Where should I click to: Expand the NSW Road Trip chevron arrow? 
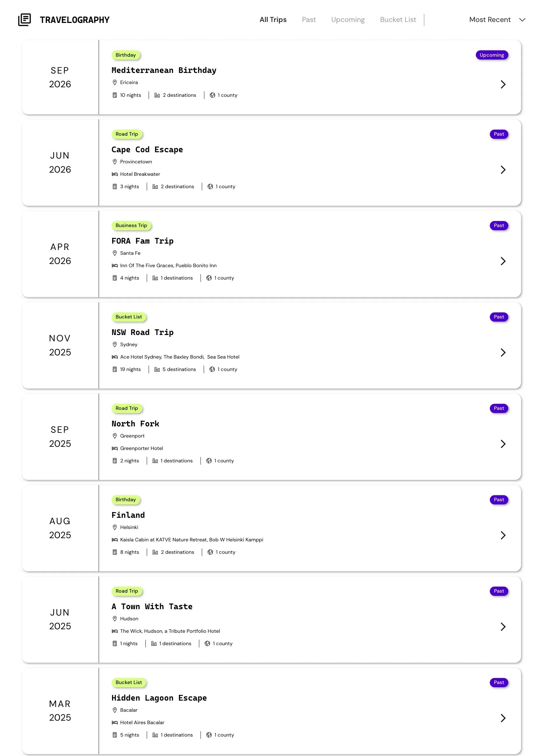pos(503,352)
